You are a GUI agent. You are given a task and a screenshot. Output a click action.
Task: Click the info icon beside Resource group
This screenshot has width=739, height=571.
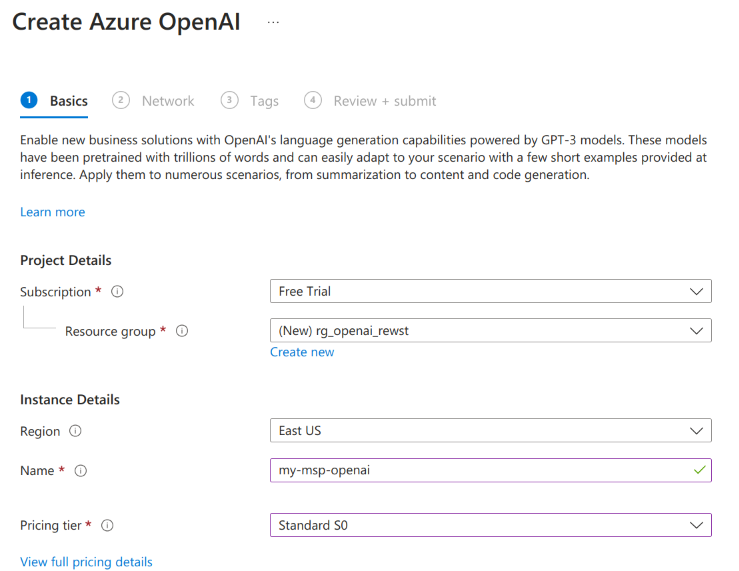click(x=182, y=331)
